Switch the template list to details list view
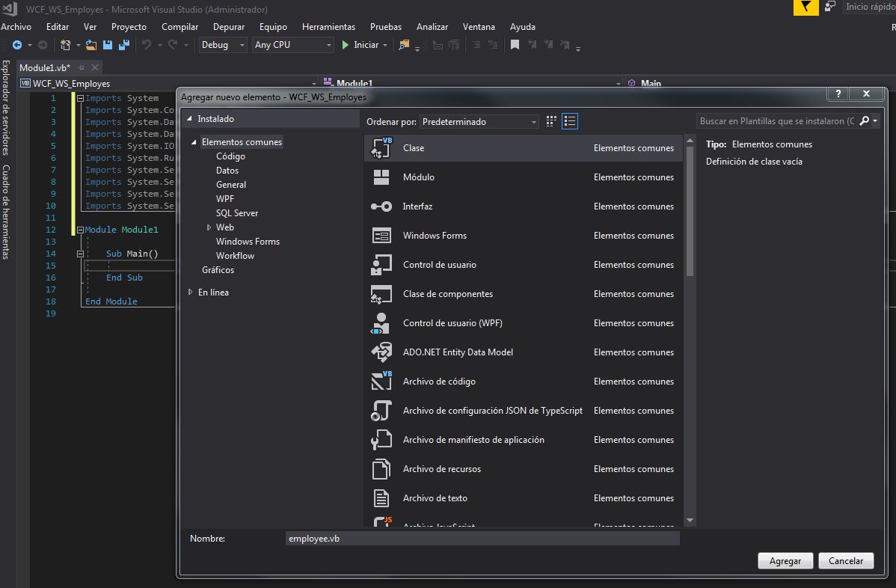Viewport: 896px width, 588px height. tap(570, 121)
